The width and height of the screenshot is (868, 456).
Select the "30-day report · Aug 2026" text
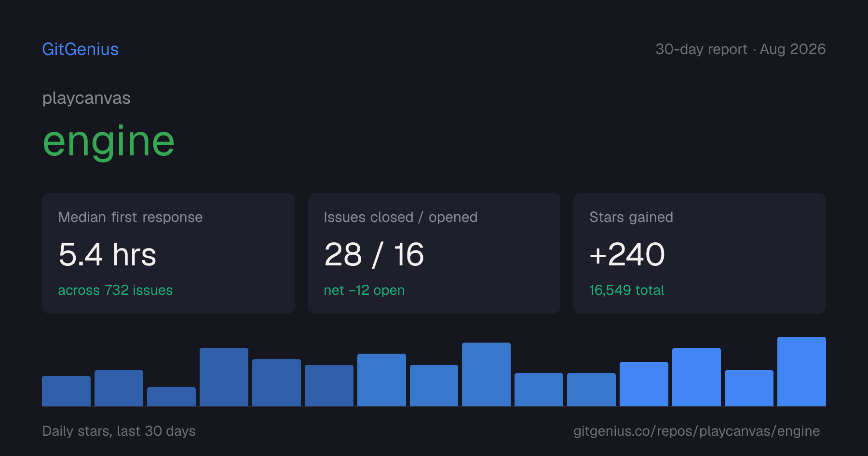coord(740,49)
